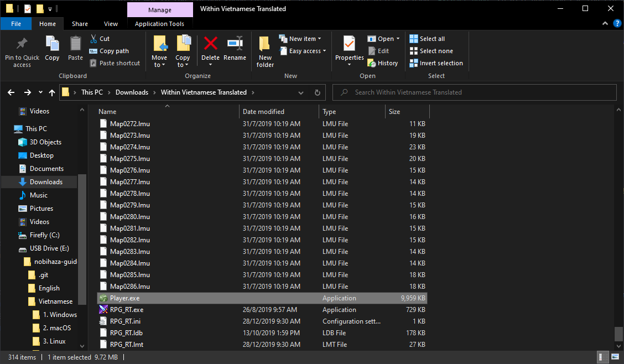Switch to details view toggle in status bar
624x364 pixels.
pyautogui.click(x=602, y=357)
